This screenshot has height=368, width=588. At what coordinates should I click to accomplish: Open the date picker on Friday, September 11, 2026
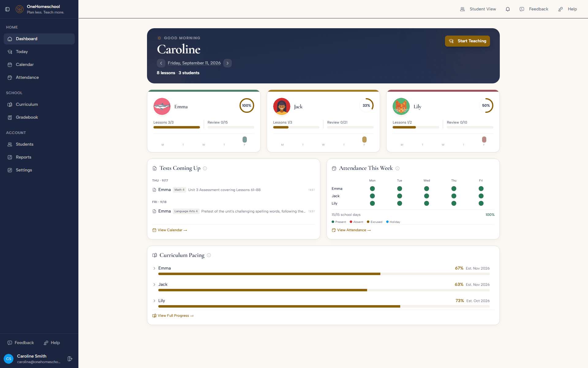[x=194, y=63]
